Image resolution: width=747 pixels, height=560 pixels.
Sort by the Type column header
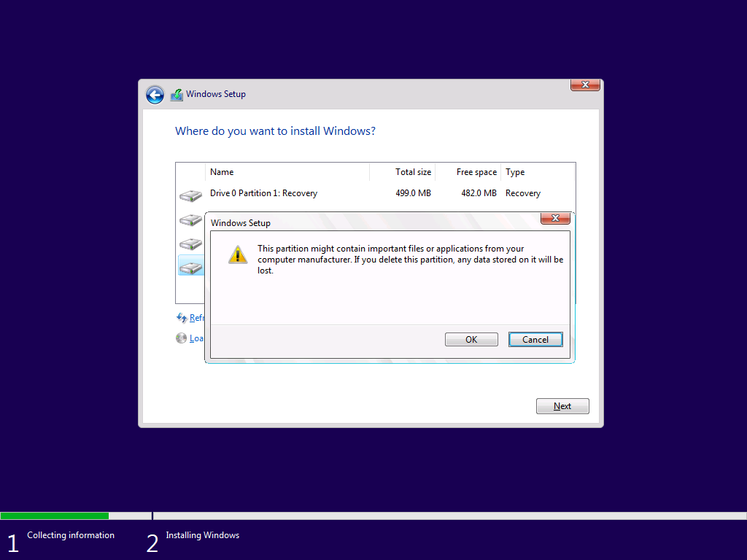(x=538, y=172)
